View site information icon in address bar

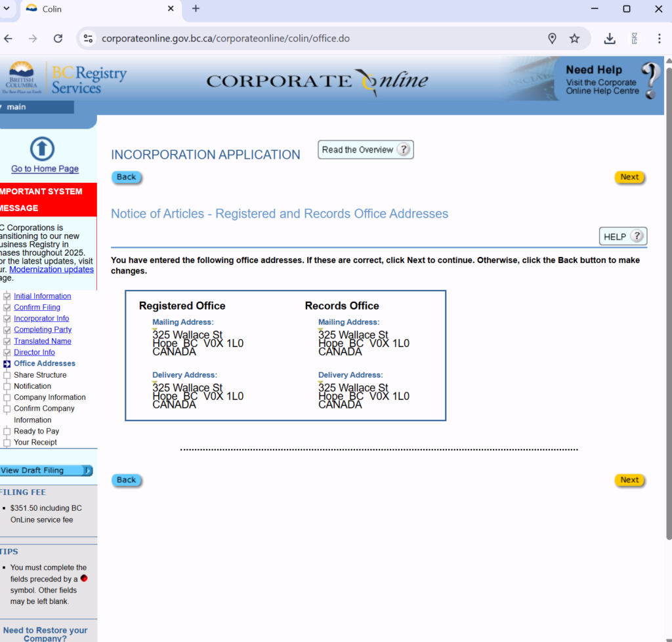coord(89,39)
